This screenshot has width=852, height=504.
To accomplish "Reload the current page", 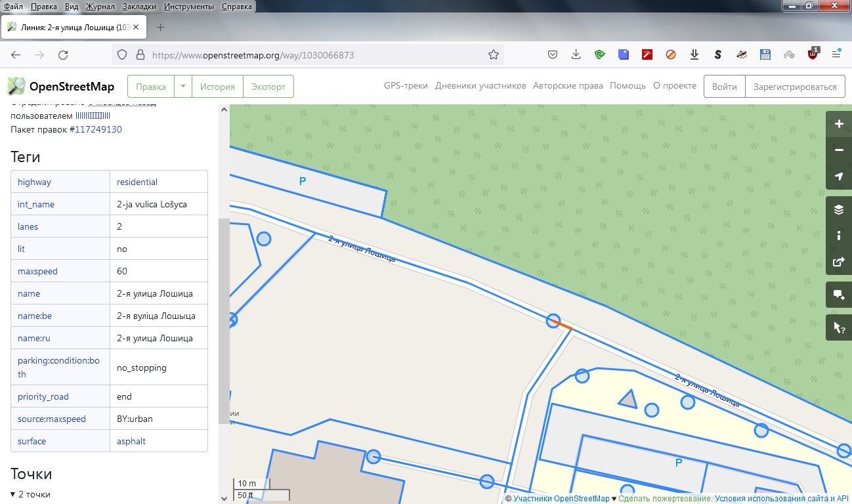I will pos(63,55).
